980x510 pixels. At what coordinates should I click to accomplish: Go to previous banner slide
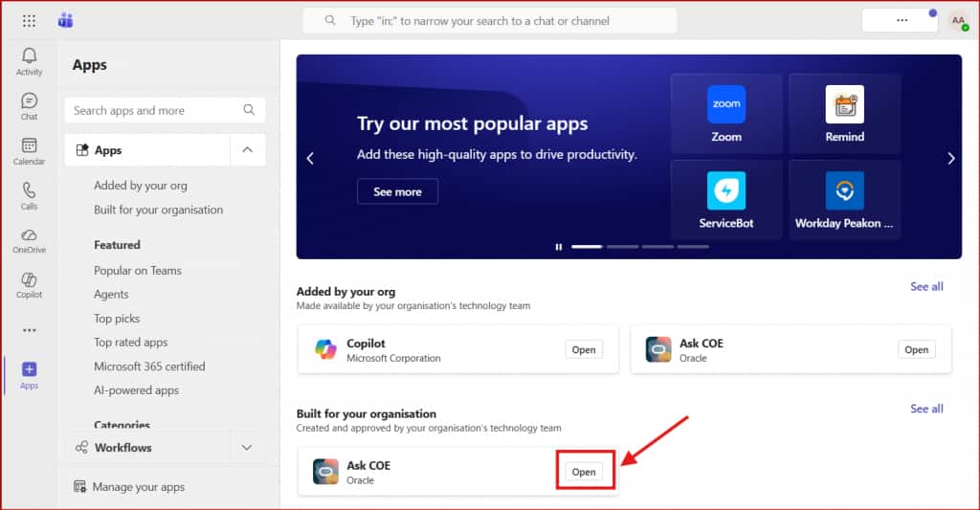tap(310, 158)
